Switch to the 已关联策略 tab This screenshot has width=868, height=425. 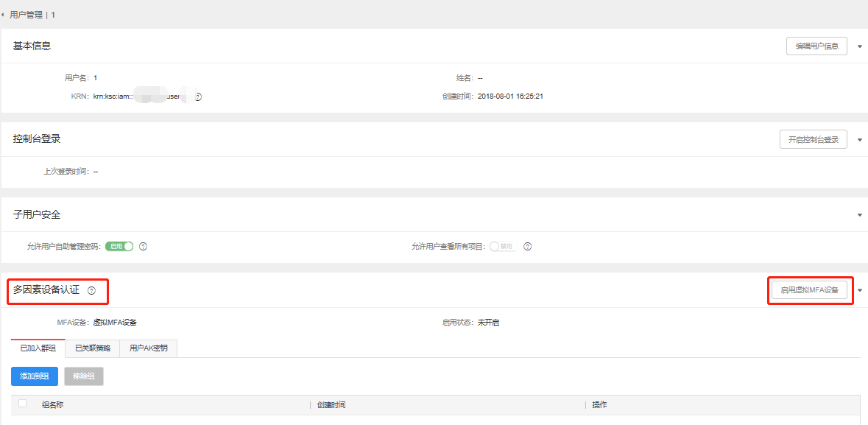coord(92,348)
